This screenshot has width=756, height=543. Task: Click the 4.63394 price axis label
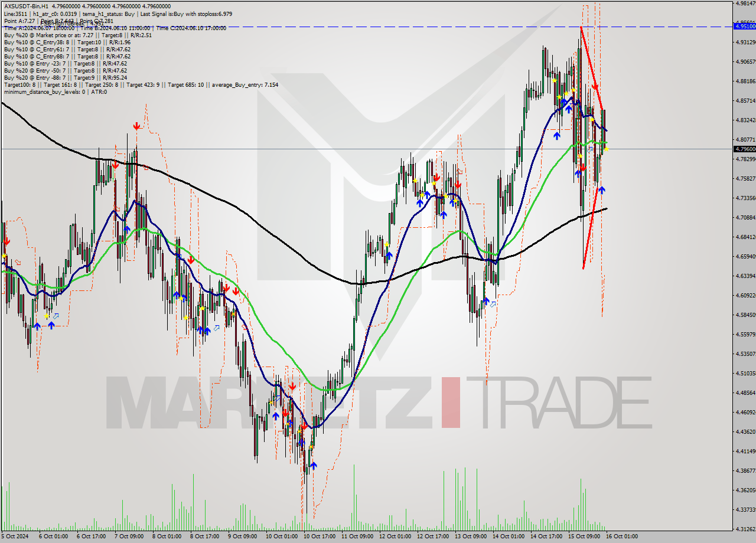pyautogui.click(x=745, y=276)
